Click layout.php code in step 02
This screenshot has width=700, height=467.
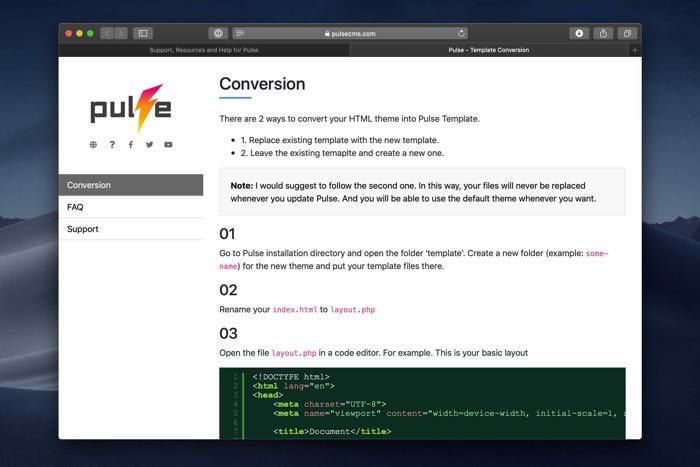352,309
